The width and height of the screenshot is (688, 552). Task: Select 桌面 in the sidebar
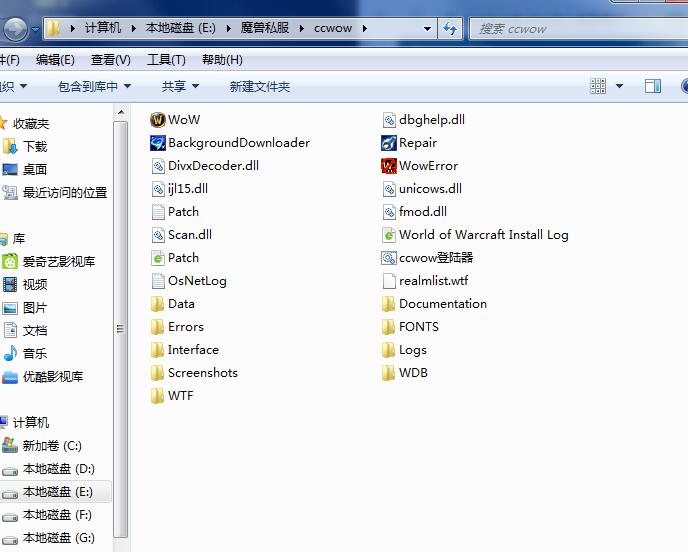click(35, 169)
